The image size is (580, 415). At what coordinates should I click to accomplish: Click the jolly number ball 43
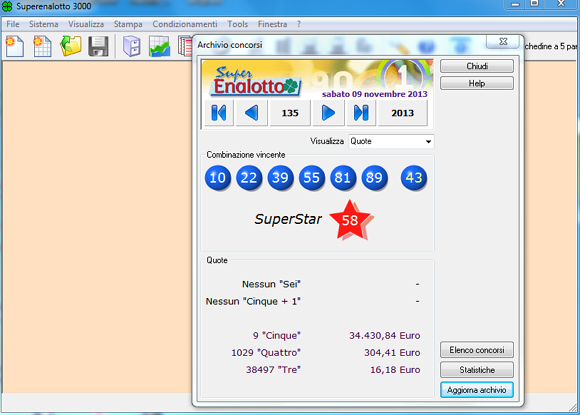point(414,178)
